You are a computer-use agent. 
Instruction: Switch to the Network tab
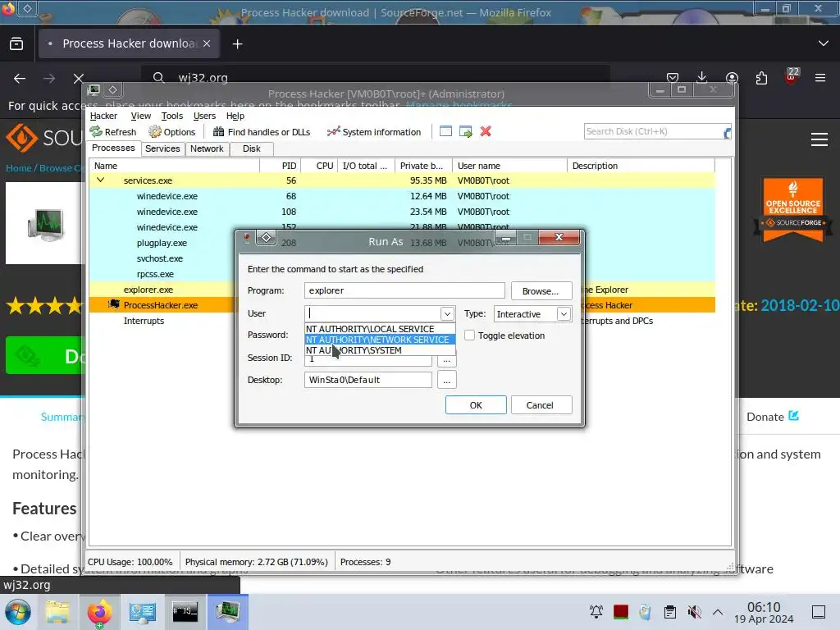coord(207,148)
